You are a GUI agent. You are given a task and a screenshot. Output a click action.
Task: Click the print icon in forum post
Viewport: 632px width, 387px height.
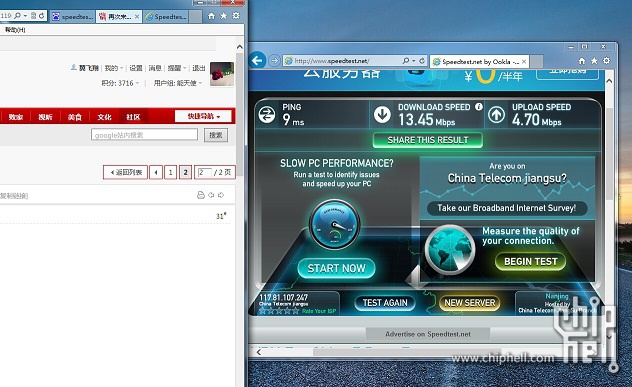tap(201, 195)
